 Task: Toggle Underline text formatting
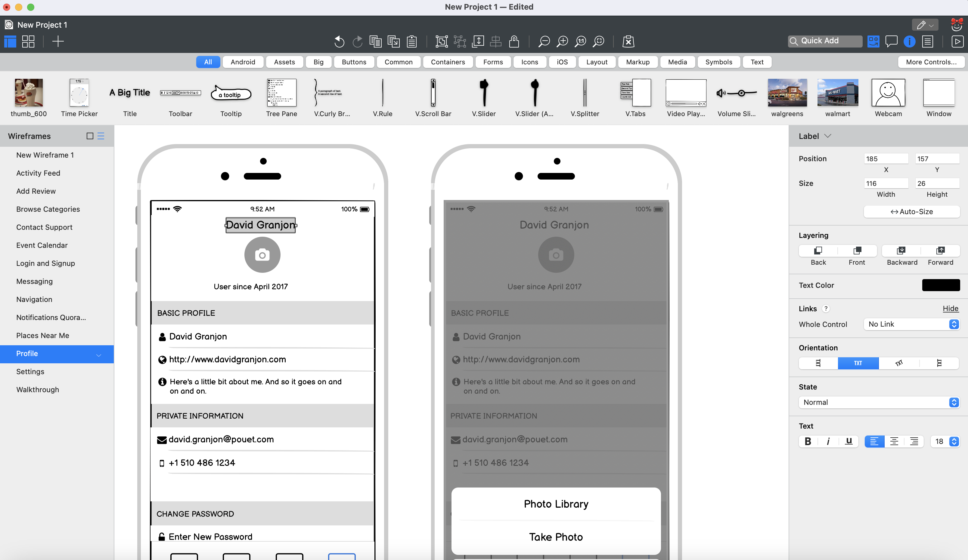coord(849,442)
